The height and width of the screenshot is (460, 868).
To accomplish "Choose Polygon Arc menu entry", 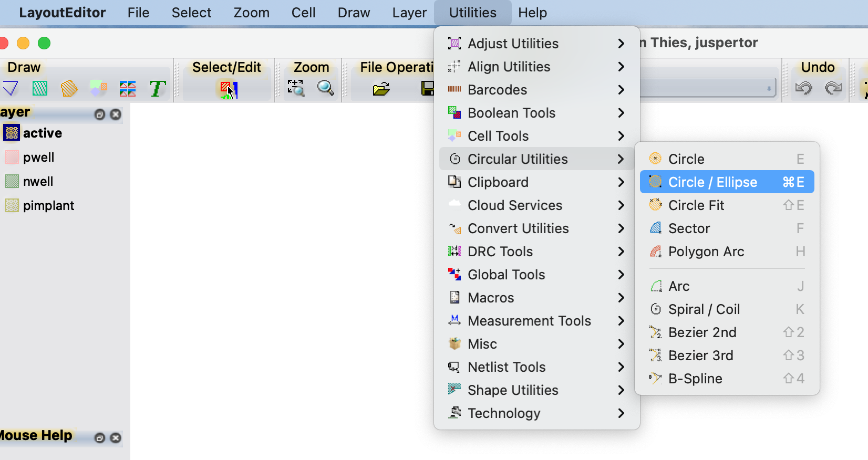I will click(x=727, y=252).
